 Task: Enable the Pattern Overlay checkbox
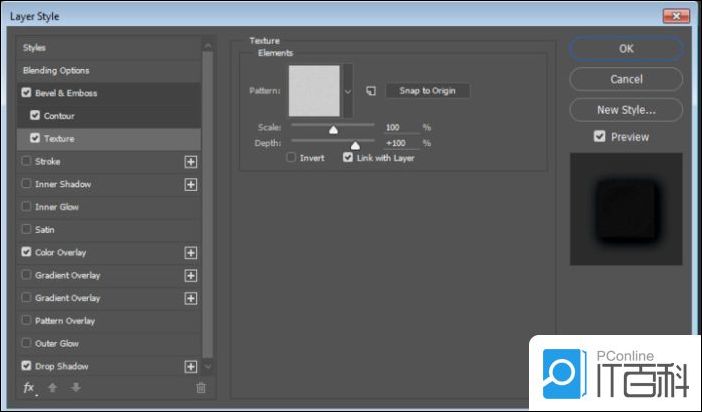pos(26,320)
